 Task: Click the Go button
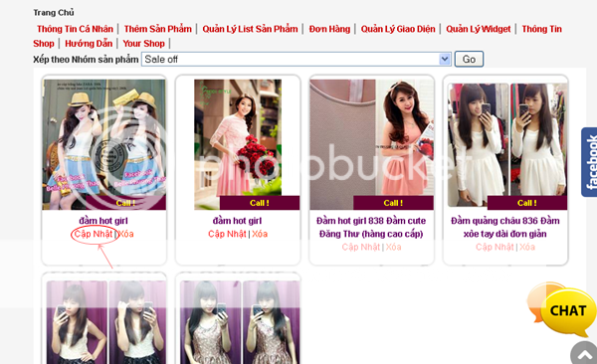click(469, 59)
